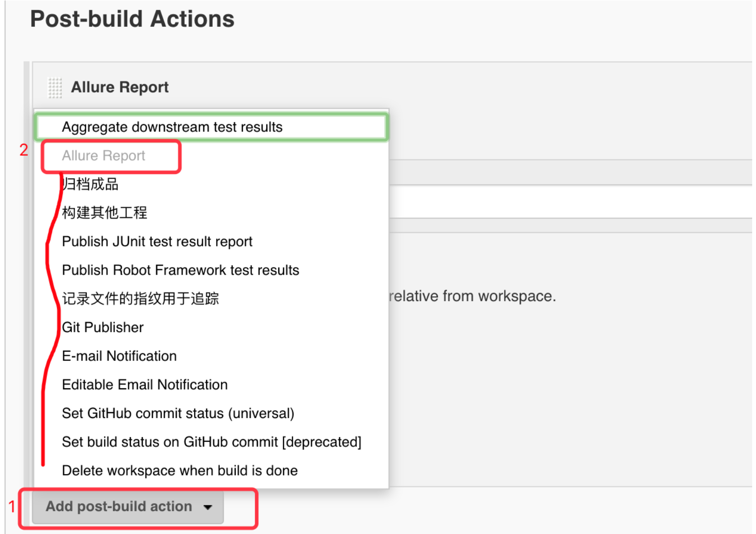Click the Post-build Actions heading
Screen dimensions: 756x534
click(x=132, y=19)
